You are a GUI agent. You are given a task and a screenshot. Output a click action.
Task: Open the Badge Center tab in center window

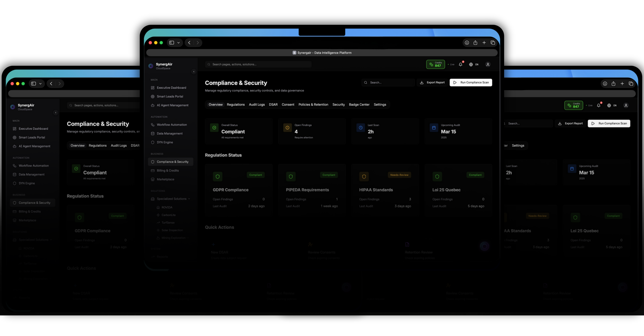pos(359,105)
